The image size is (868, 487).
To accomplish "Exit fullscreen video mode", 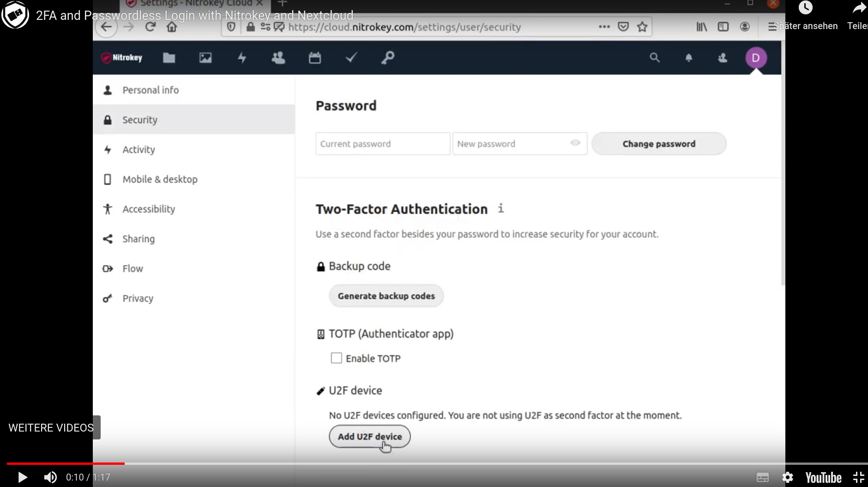I will [858, 477].
